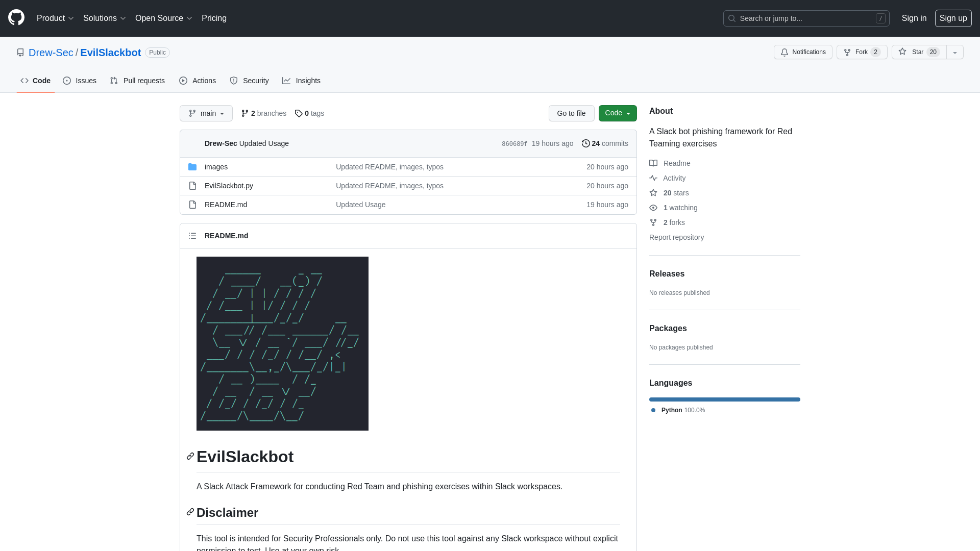Click the images folder icon
The image size is (980, 551).
tap(192, 167)
